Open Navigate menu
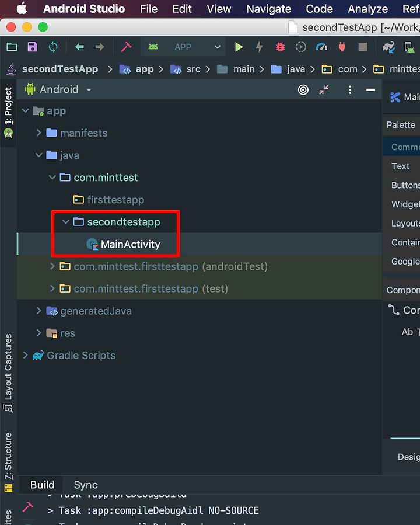This screenshot has height=525, width=420. (x=268, y=9)
